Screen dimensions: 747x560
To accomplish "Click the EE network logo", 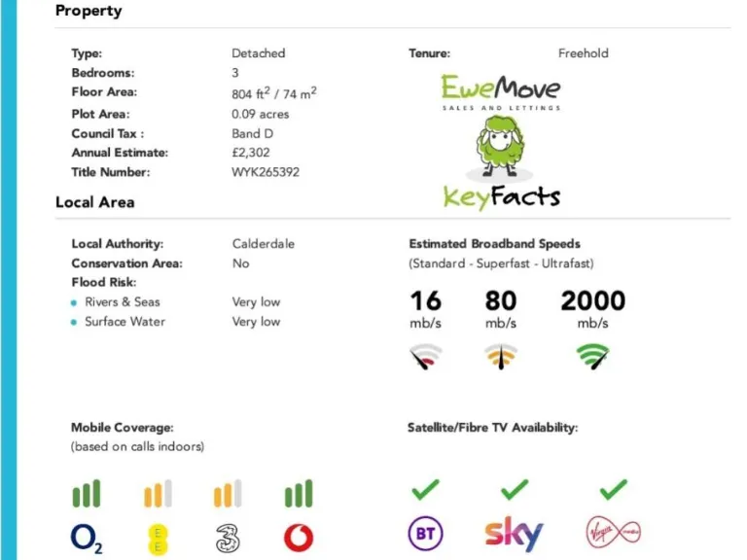I will [x=158, y=538].
